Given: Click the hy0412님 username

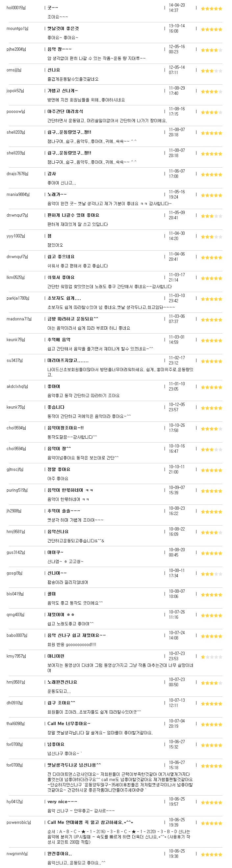Looking at the screenshot, I should click(x=14, y=801).
